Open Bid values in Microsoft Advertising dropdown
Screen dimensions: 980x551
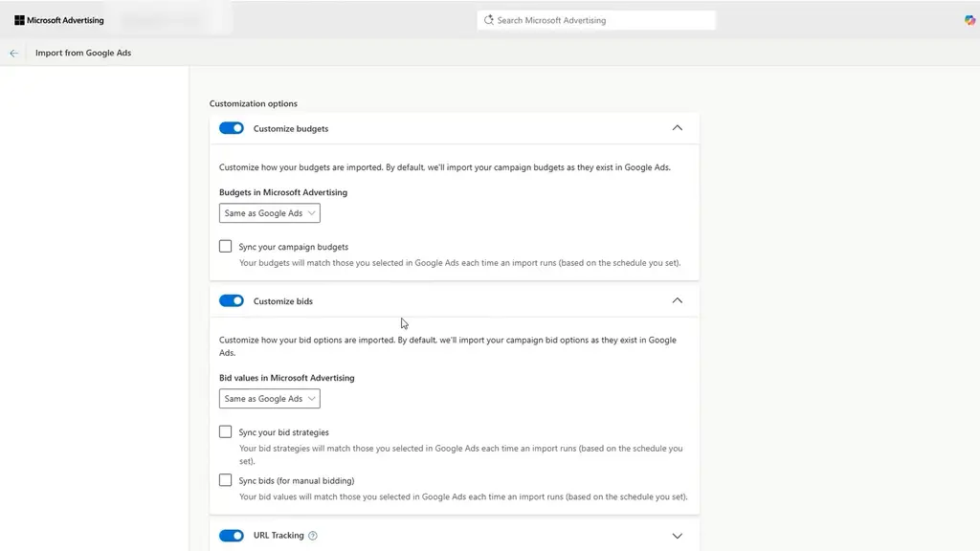[x=269, y=399]
